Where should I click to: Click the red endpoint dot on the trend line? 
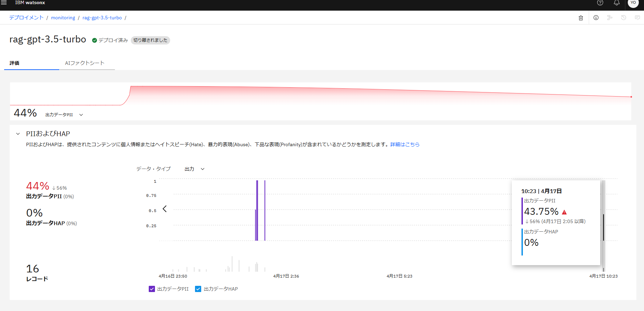pyautogui.click(x=631, y=97)
